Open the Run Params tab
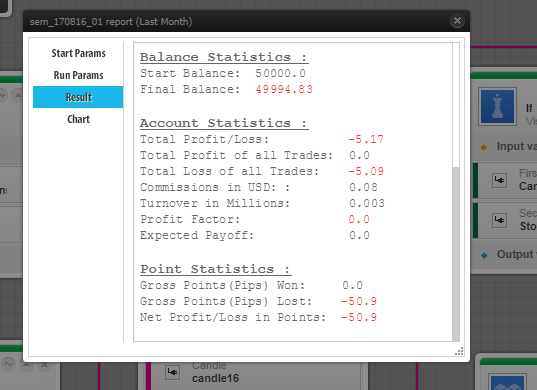 (x=78, y=75)
